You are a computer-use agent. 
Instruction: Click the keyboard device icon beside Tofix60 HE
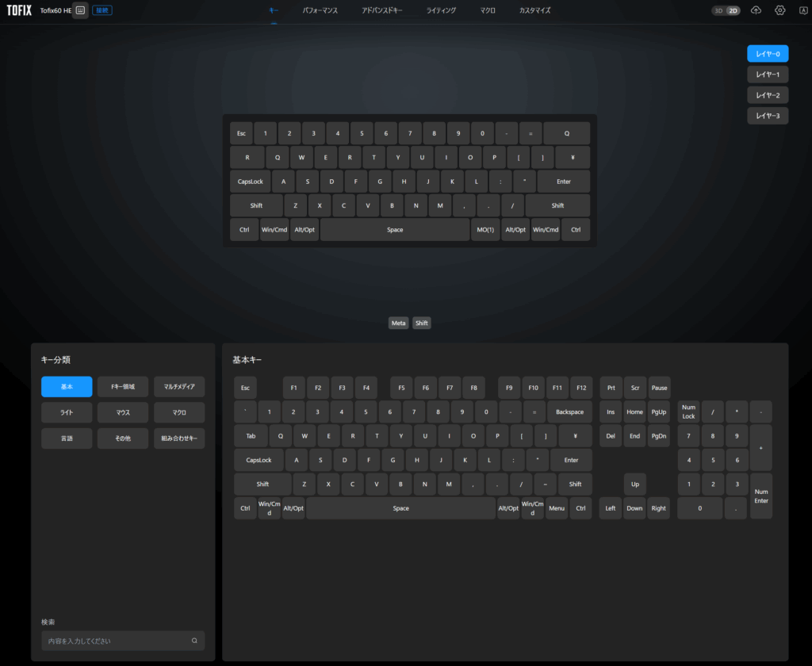80,11
